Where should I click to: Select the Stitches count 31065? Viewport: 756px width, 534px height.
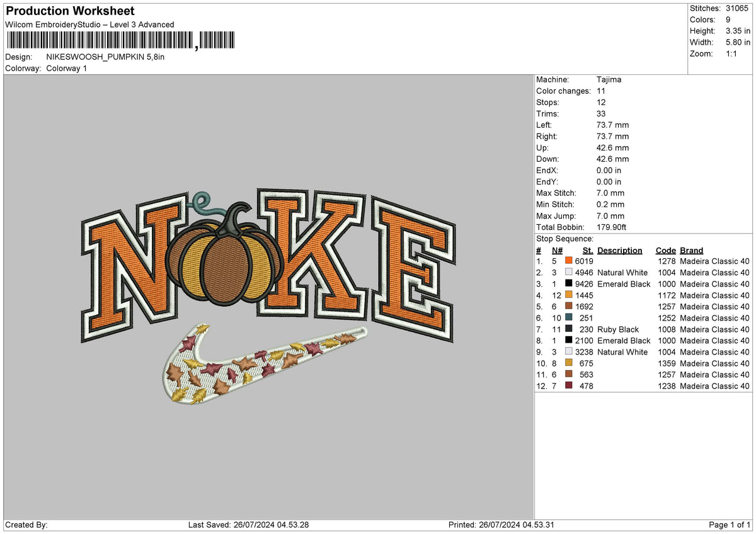pyautogui.click(x=738, y=8)
